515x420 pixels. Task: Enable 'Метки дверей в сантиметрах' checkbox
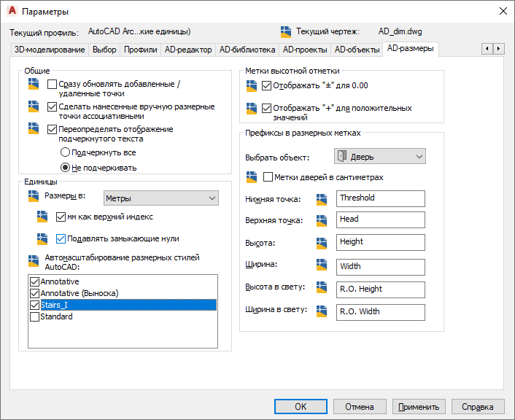[268, 177]
